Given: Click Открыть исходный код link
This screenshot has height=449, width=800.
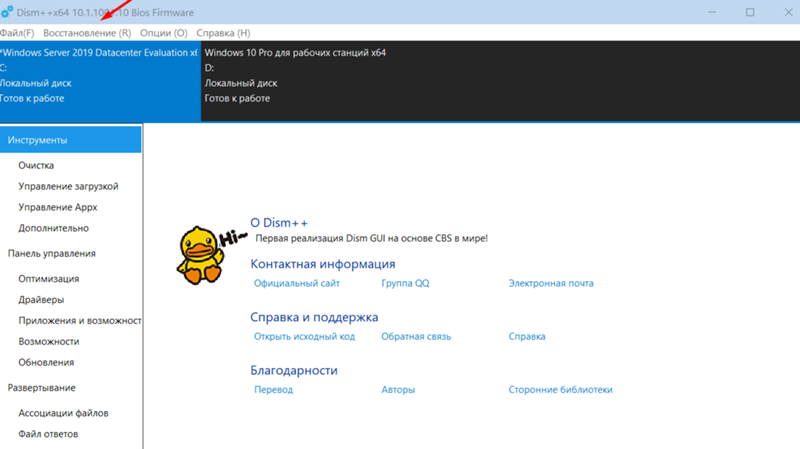Looking at the screenshot, I should 304,336.
